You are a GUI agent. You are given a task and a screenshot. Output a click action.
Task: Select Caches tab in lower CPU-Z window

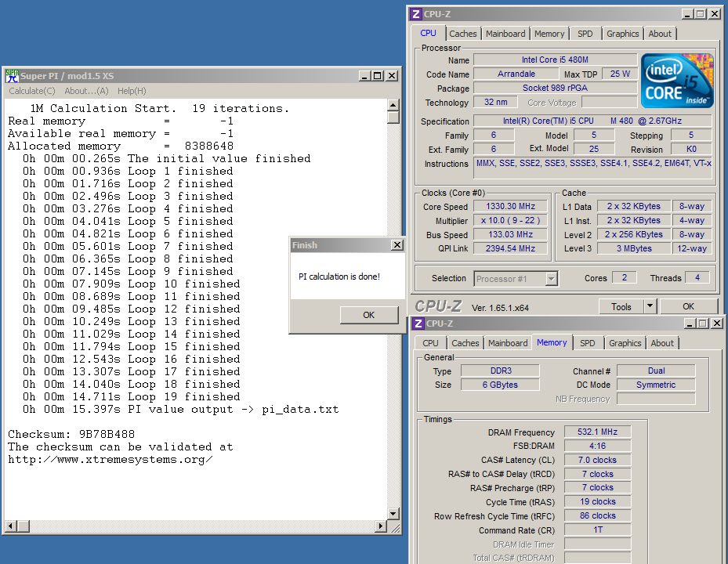(x=465, y=343)
